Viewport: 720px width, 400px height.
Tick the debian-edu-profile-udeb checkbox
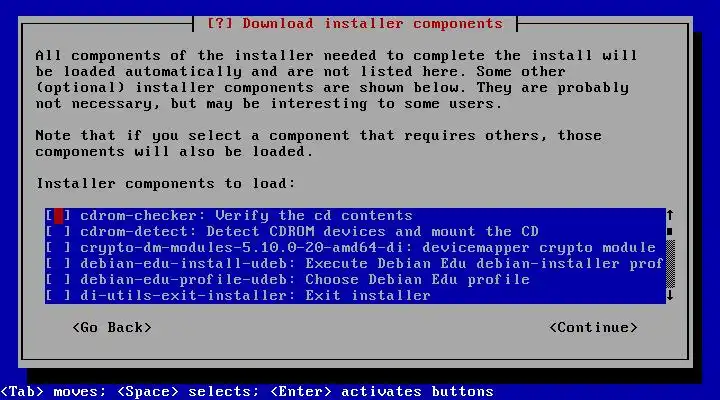pos(58,280)
